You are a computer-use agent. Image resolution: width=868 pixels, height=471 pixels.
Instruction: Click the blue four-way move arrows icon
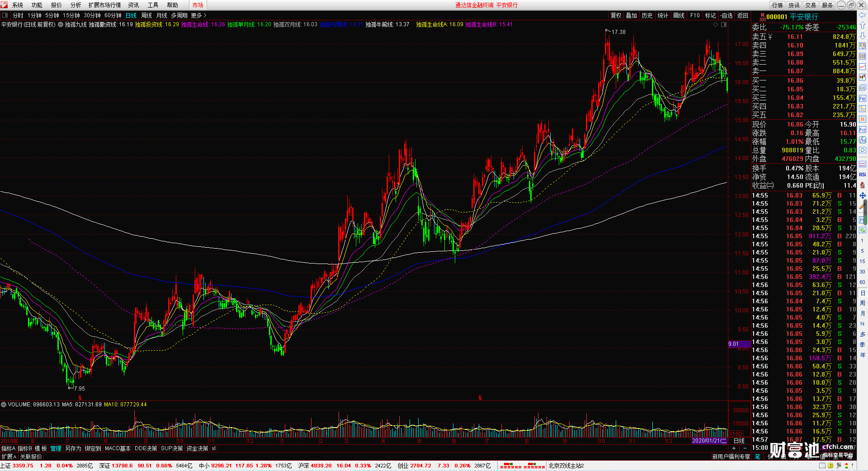863,195
